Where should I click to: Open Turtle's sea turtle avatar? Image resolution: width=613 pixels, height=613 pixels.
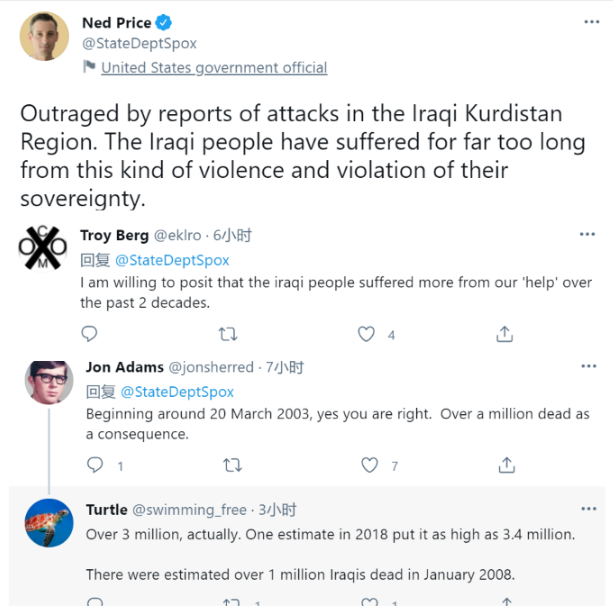[x=48, y=522]
